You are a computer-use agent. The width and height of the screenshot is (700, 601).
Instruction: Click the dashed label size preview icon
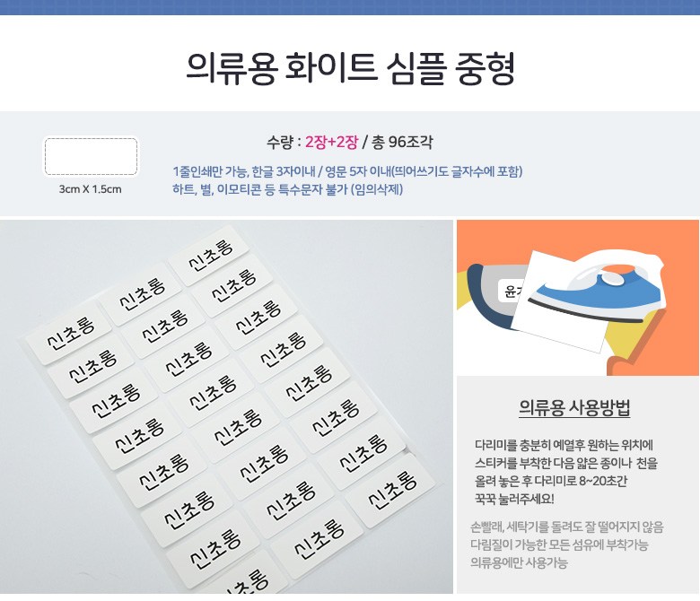click(x=91, y=157)
